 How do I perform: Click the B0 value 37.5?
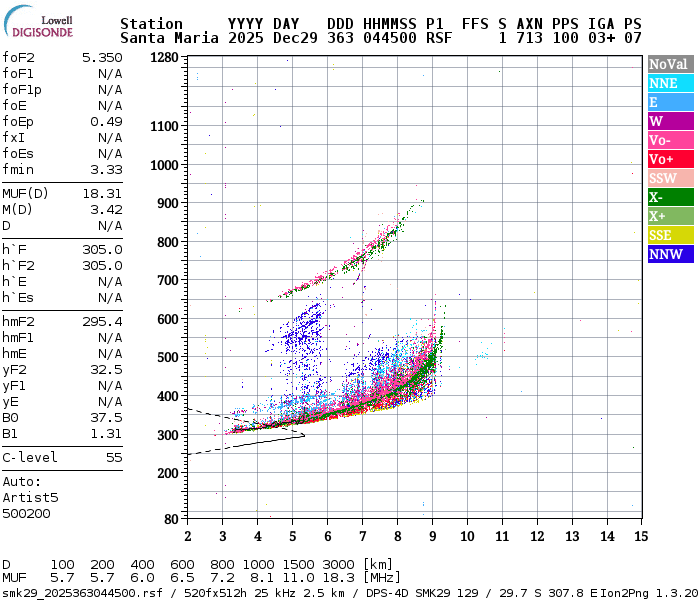click(106, 417)
